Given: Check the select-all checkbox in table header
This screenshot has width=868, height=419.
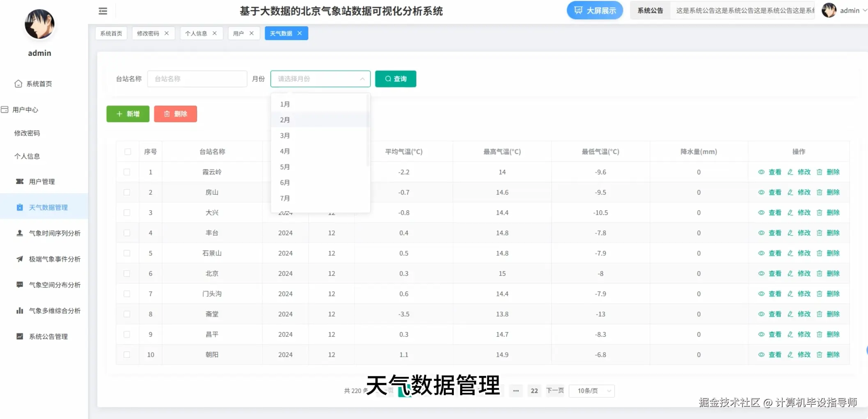Looking at the screenshot, I should [x=127, y=151].
